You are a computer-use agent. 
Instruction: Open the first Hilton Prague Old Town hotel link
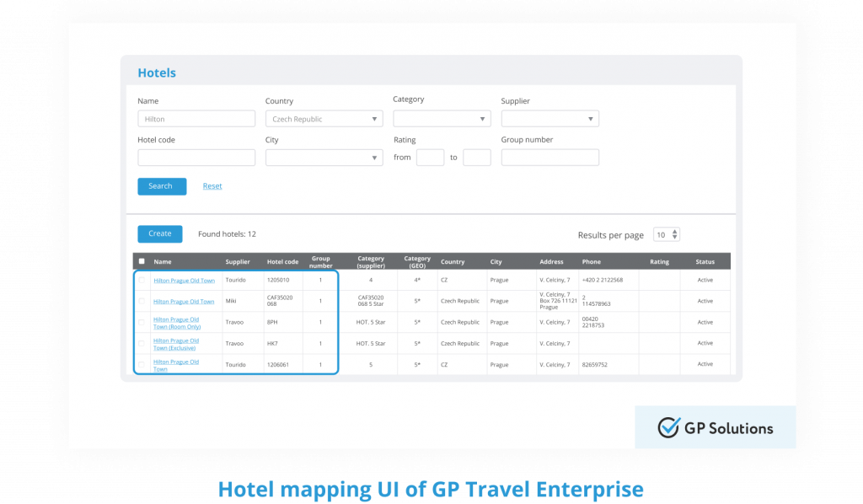click(x=183, y=280)
